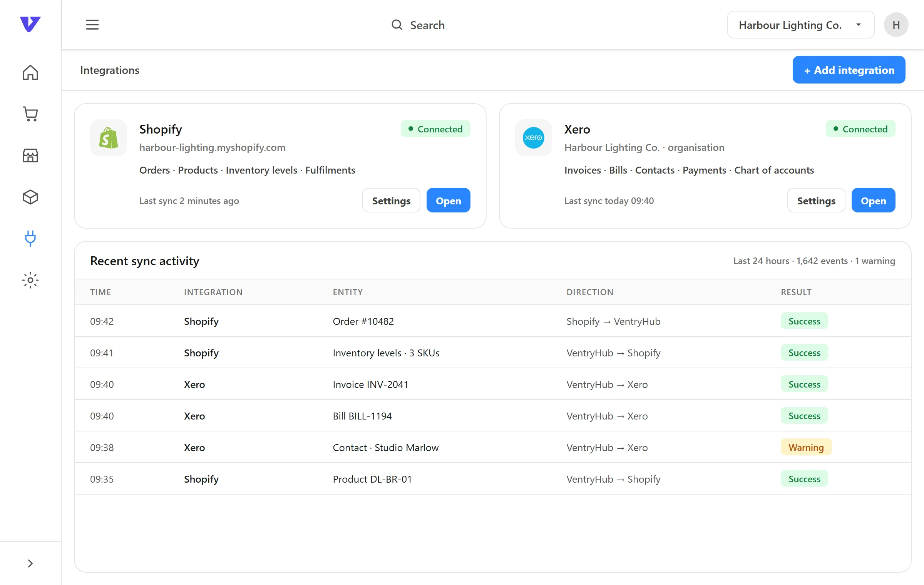The width and height of the screenshot is (924, 585).
Task: Click harbour-lighting.myshopify.com text
Action: (212, 147)
